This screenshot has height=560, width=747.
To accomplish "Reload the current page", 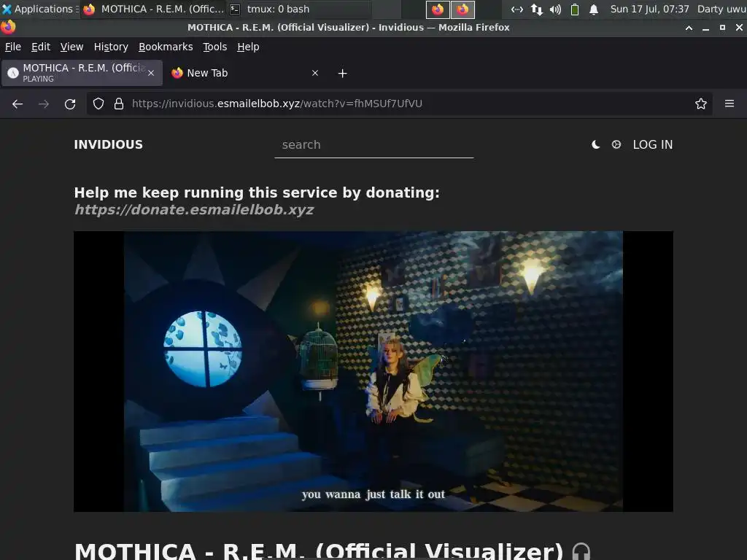I will tap(70, 104).
